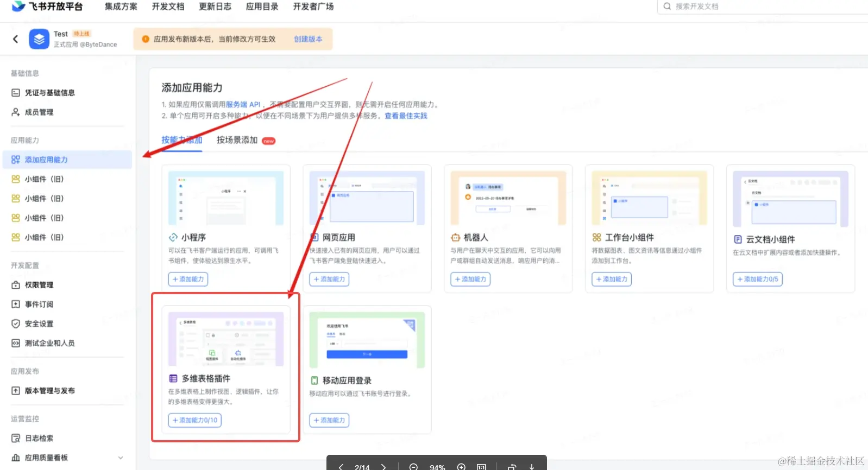Image resolution: width=868 pixels, height=470 pixels.
Task: Open 安全设置 via its shield icon
Action: pyautogui.click(x=16, y=324)
